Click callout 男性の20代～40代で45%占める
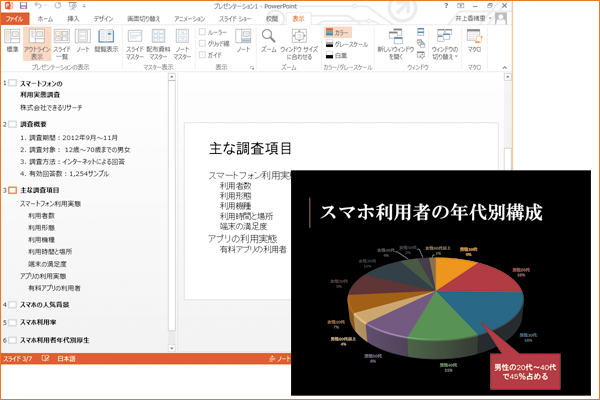Image resolution: width=600 pixels, height=400 pixels. 525,372
